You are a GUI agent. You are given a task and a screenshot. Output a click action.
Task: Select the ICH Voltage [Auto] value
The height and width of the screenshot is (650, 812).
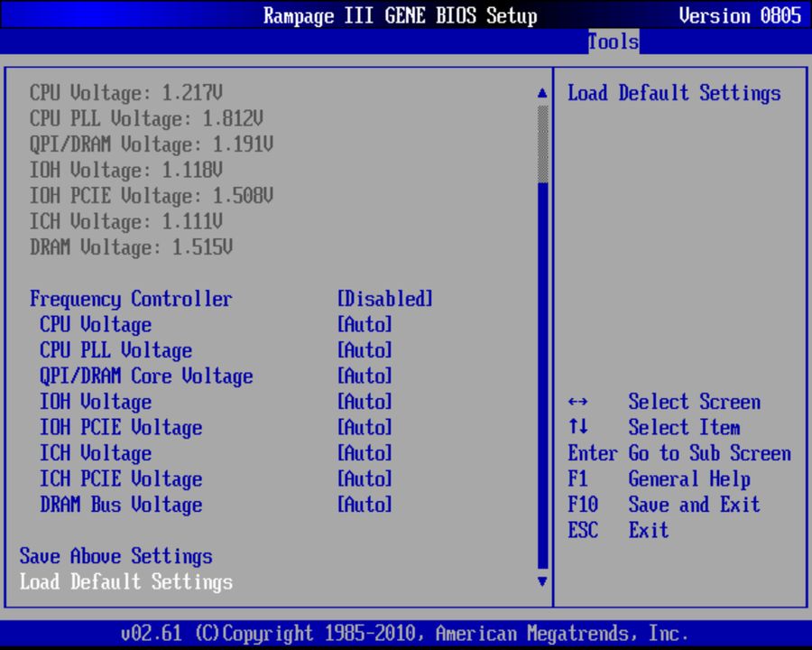point(364,453)
